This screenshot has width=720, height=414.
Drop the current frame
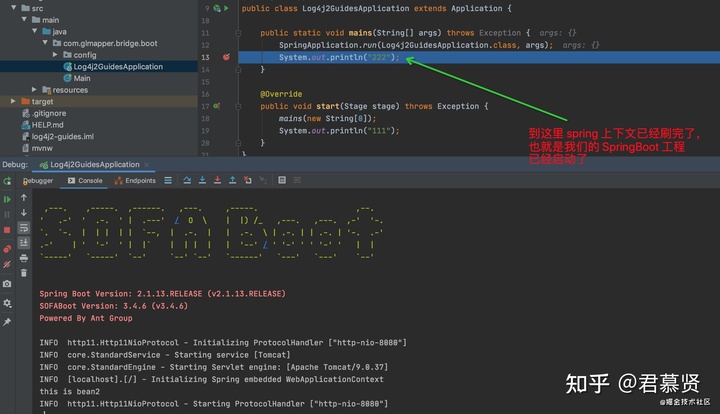pos(248,180)
